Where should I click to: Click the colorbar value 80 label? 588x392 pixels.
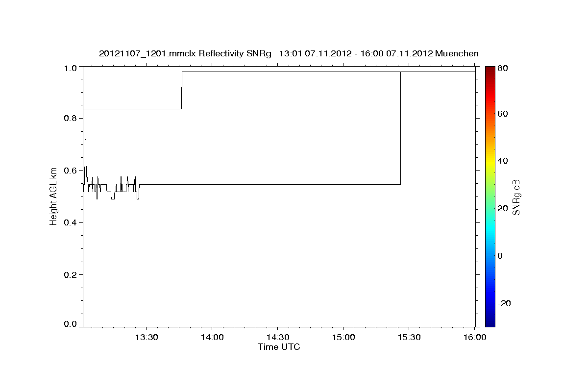(x=502, y=68)
